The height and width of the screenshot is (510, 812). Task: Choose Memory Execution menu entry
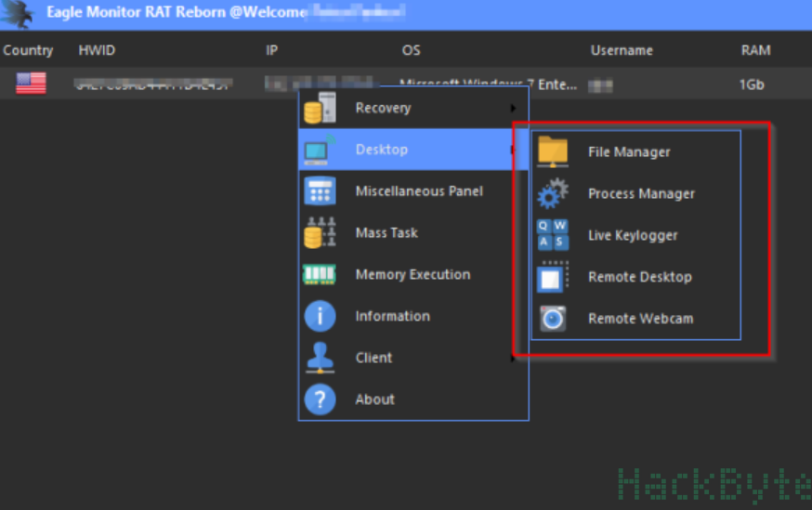click(413, 274)
